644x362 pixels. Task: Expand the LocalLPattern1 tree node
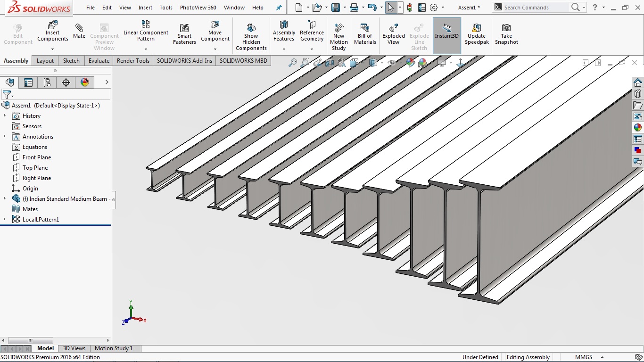pyautogui.click(x=5, y=220)
